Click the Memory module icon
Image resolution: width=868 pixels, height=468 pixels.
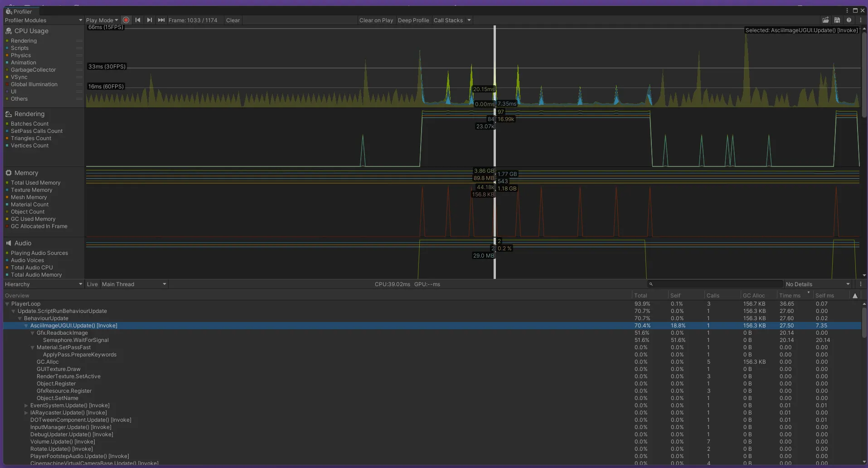pyautogui.click(x=9, y=173)
